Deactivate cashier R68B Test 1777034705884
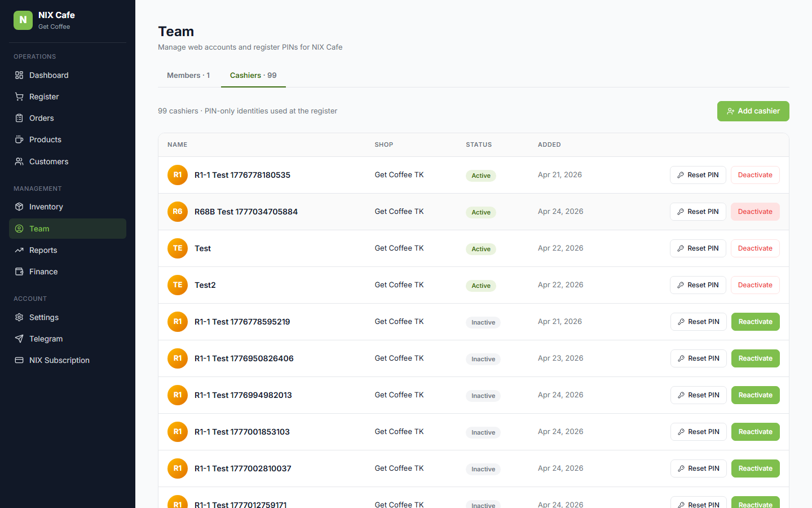Viewport: 812px width, 508px height. (755, 212)
